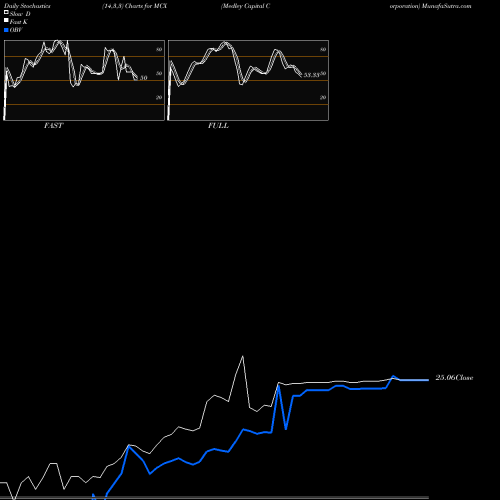Click the 20 axis label in FAST chart
This screenshot has width=500, height=500.
click(159, 97)
